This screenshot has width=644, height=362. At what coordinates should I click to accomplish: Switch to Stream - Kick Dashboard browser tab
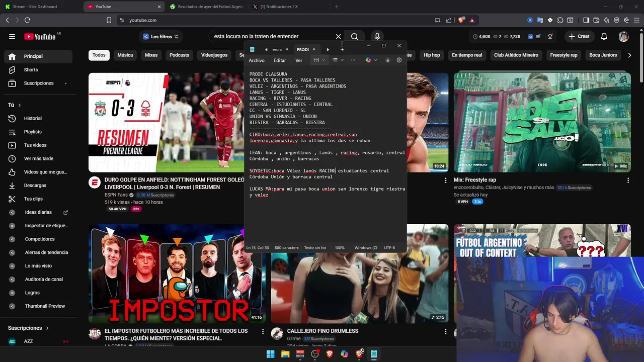(41, 7)
